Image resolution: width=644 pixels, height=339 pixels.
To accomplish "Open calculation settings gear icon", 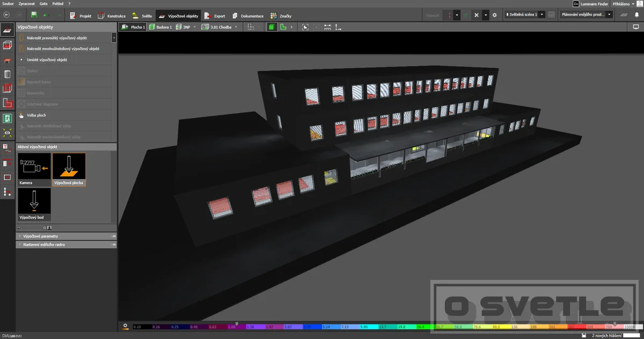I will coord(495,15).
